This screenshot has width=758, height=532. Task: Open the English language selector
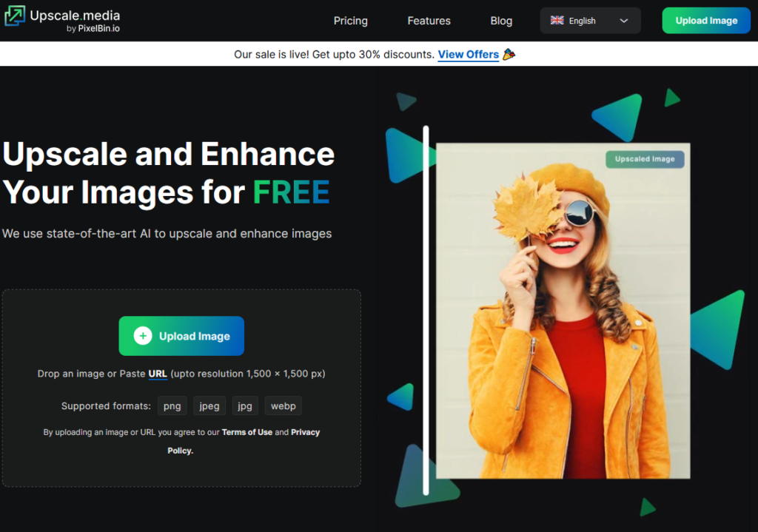coord(590,21)
